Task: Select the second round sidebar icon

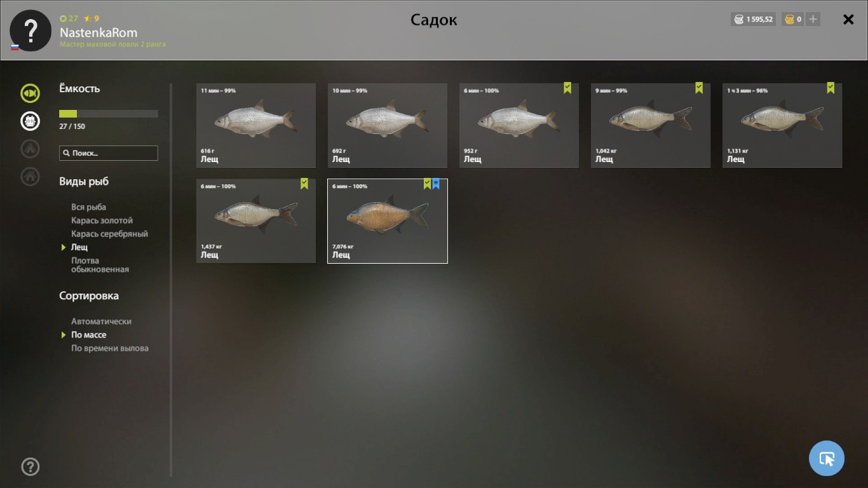Action: 30,121
